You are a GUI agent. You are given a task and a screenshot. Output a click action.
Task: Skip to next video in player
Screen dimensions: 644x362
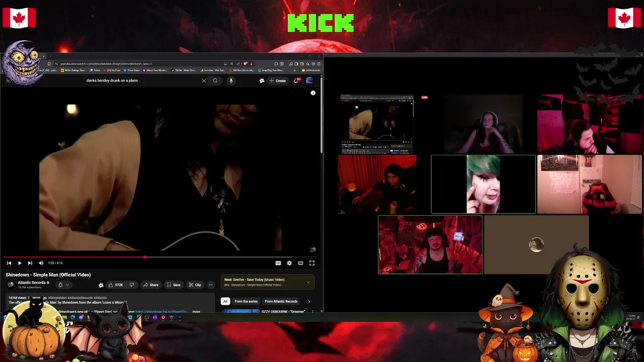point(30,263)
